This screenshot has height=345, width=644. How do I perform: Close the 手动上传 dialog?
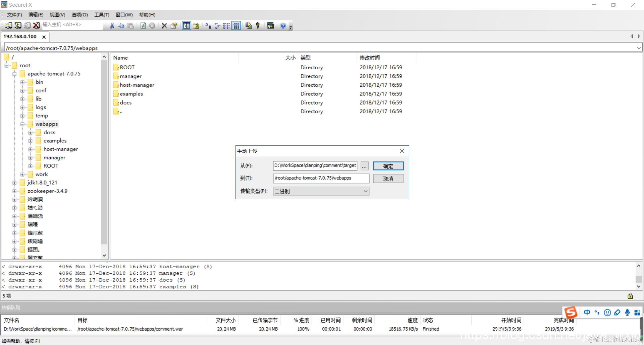click(x=402, y=151)
